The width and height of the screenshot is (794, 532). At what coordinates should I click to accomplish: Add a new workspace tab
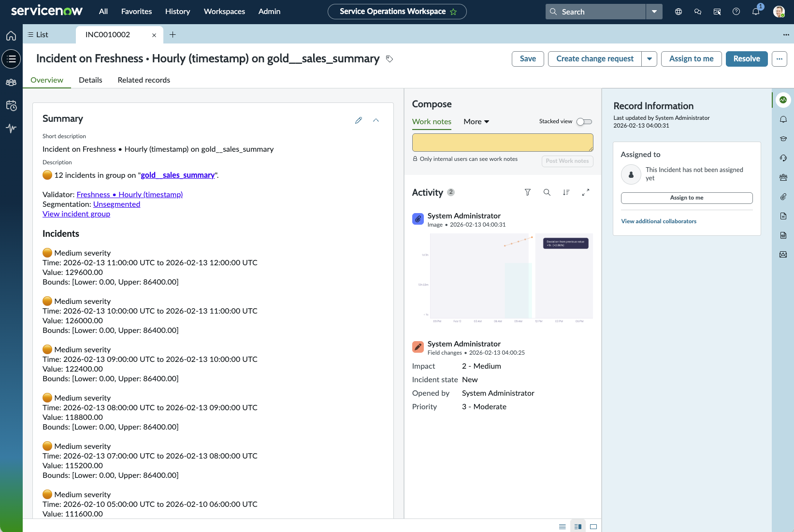point(173,35)
